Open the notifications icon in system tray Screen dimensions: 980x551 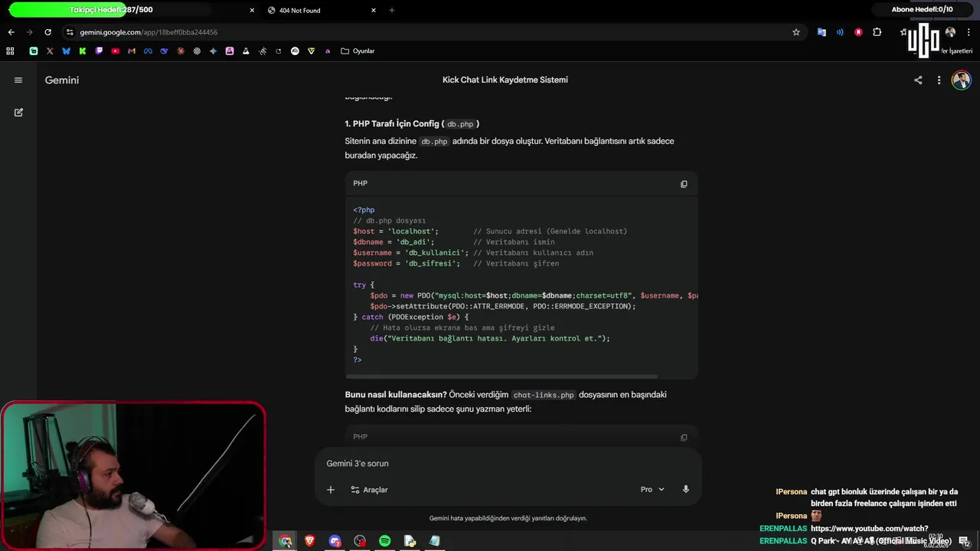tap(964, 541)
